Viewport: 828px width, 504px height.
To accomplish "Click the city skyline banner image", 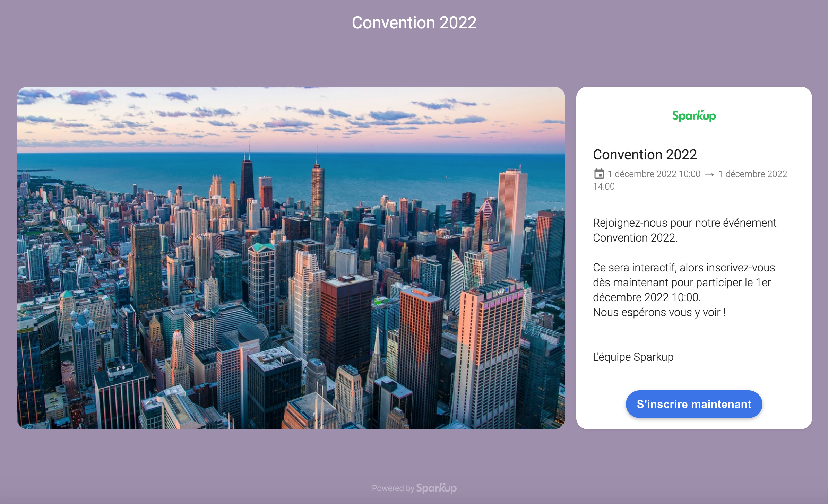I will (291, 258).
